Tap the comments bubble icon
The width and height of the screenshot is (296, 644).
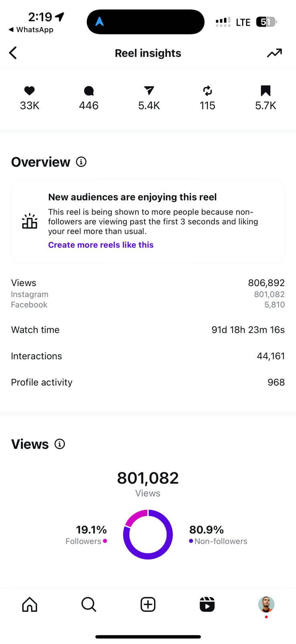coord(89,91)
